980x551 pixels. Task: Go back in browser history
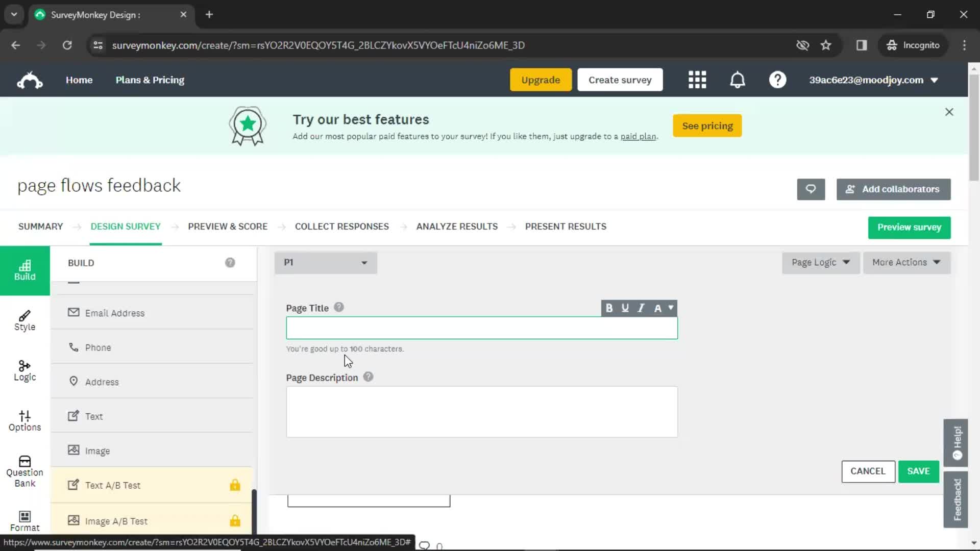(x=16, y=45)
